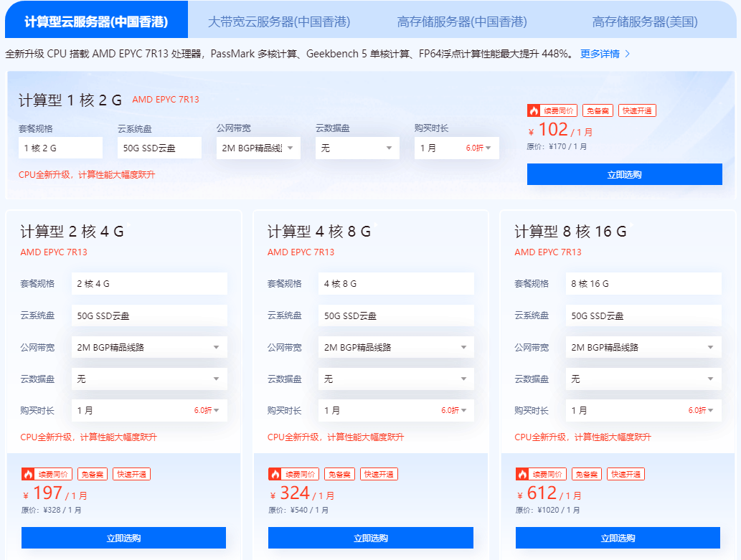Image resolution: width=741 pixels, height=560 pixels.
Task: Click heading 计算型 8 核 16 G
Action: pyautogui.click(x=570, y=232)
